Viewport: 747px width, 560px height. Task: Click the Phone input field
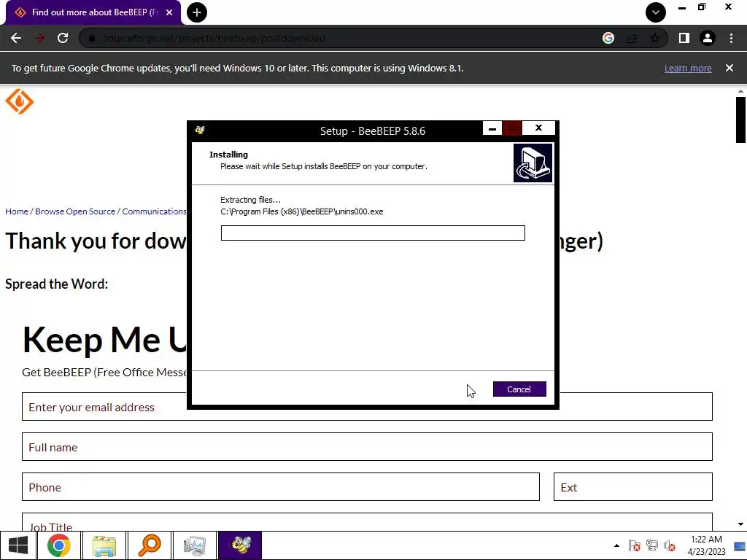281,486
